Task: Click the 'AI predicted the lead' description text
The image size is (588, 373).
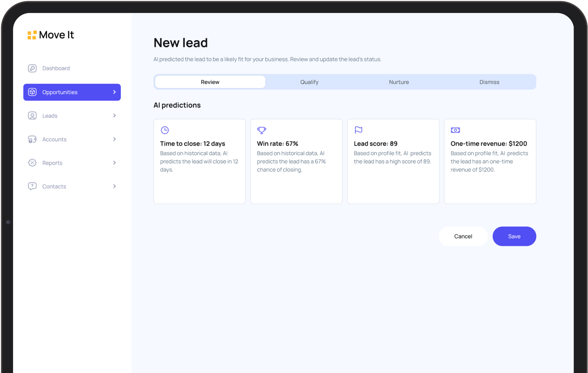Action: [x=267, y=59]
